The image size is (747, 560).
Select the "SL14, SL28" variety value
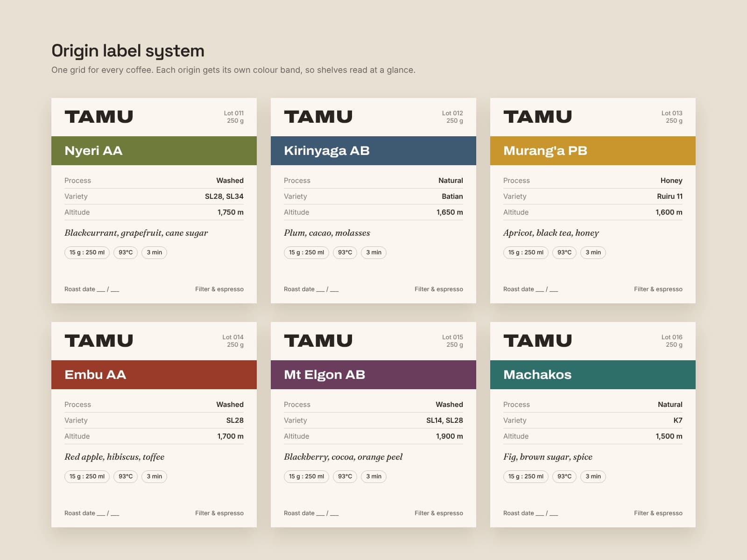click(x=444, y=420)
